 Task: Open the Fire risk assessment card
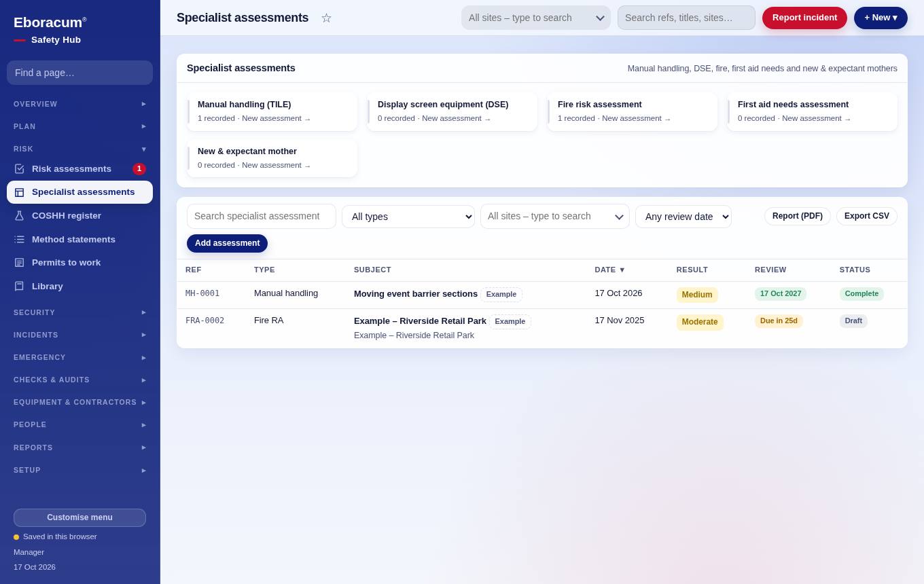[632, 111]
